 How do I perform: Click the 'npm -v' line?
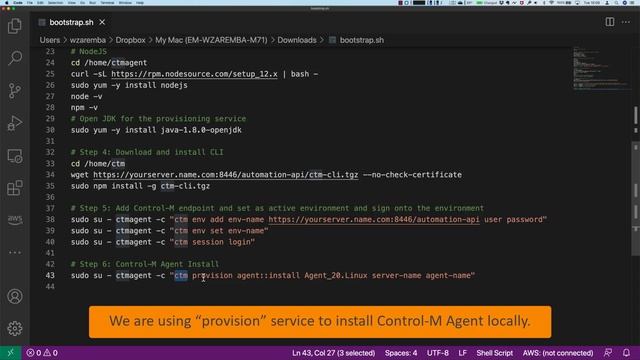pos(84,107)
